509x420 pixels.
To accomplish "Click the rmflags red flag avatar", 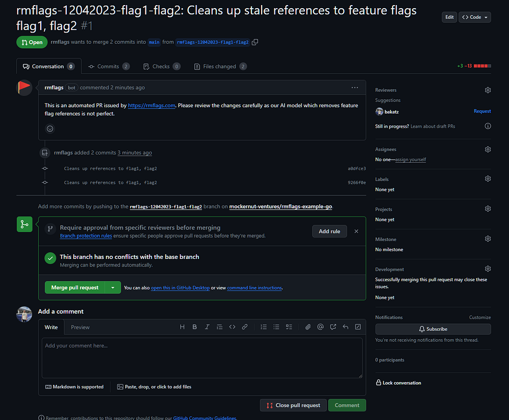I will 24,87.
